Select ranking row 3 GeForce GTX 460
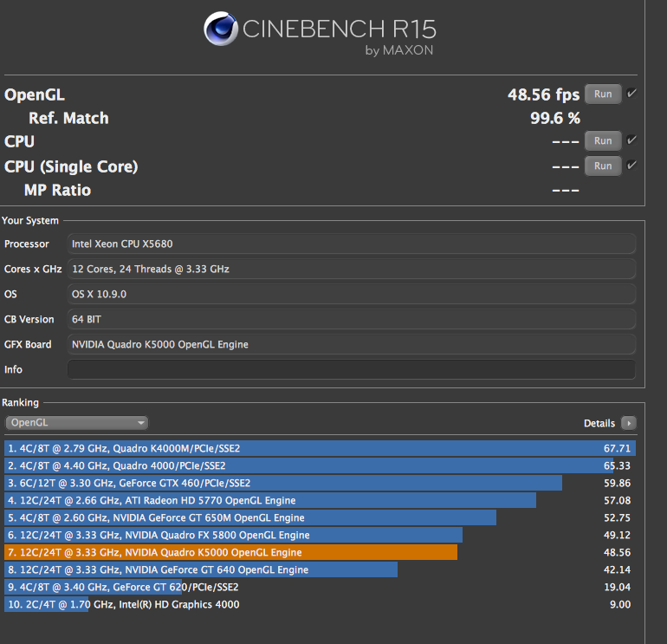667x644 pixels. tap(320, 483)
